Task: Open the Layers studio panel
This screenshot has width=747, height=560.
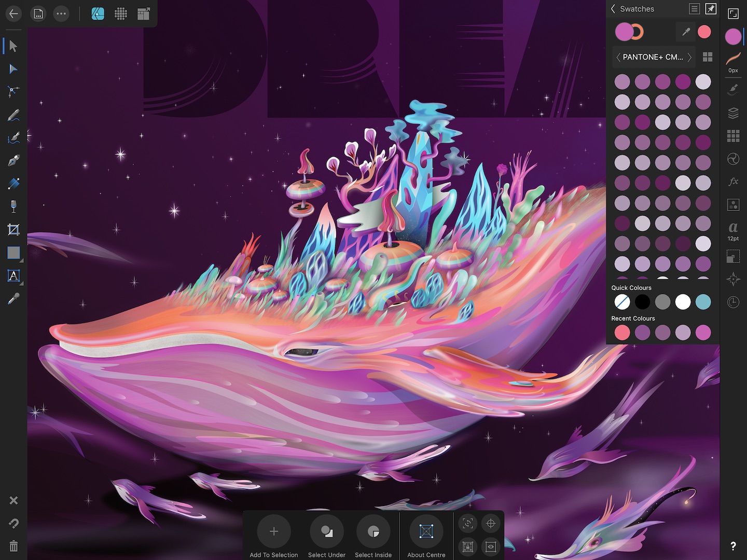Action: pos(733,113)
